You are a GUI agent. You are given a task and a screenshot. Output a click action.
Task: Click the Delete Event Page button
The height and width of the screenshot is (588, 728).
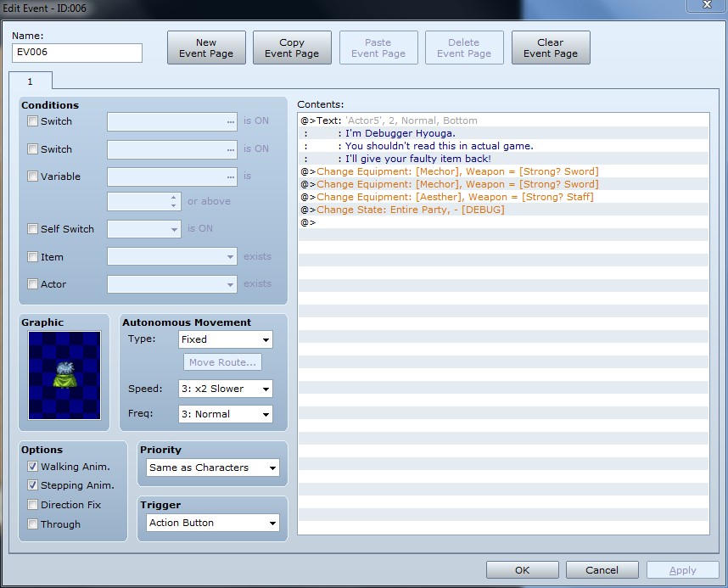464,48
